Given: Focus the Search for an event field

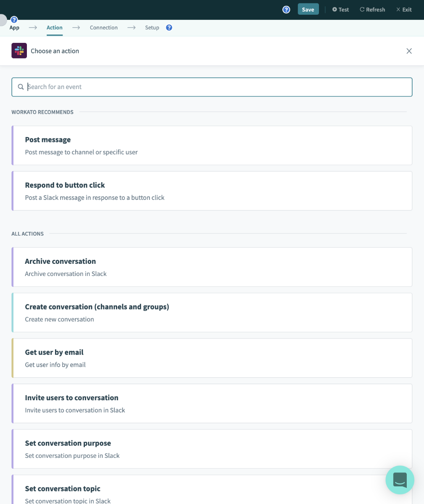Looking at the screenshot, I should (212, 87).
